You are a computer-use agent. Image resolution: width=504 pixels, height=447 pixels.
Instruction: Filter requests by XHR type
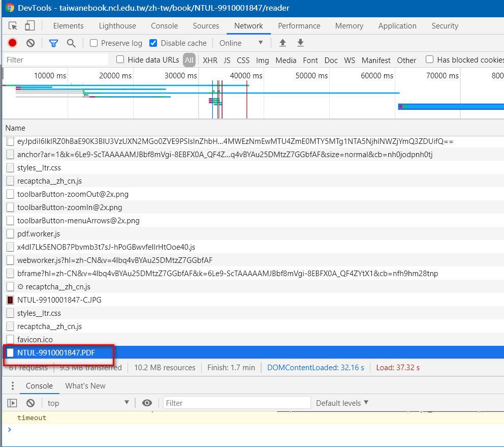pos(210,60)
